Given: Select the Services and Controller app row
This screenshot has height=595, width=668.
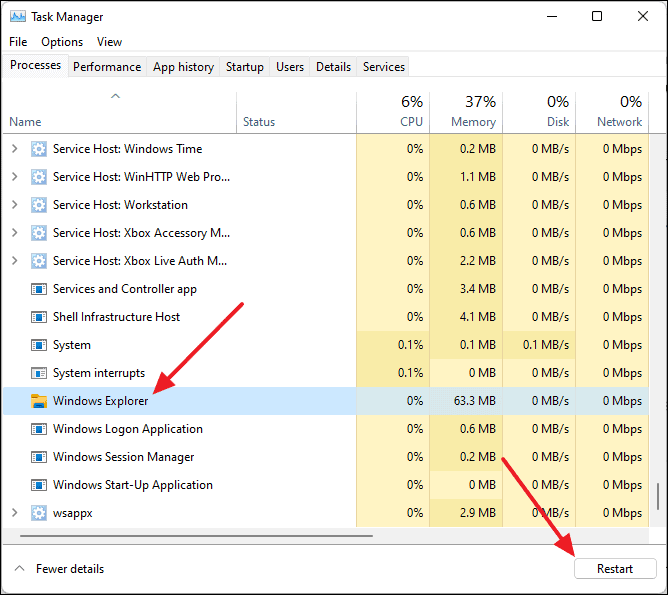Looking at the screenshot, I should (x=326, y=289).
